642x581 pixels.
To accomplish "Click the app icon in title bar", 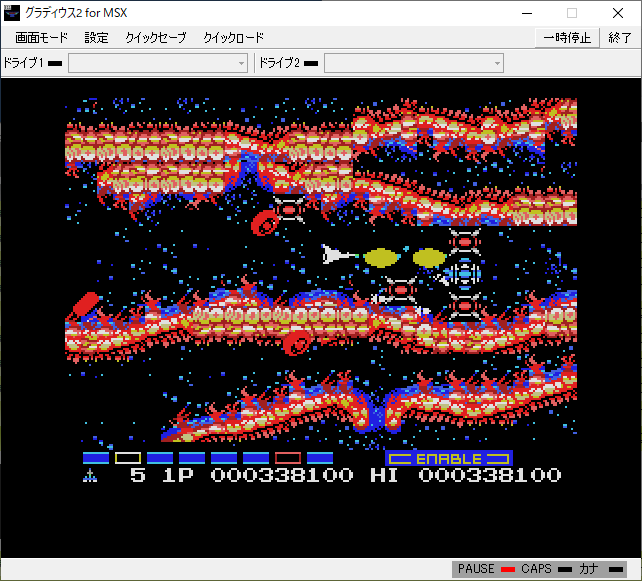I will coord(11,13).
